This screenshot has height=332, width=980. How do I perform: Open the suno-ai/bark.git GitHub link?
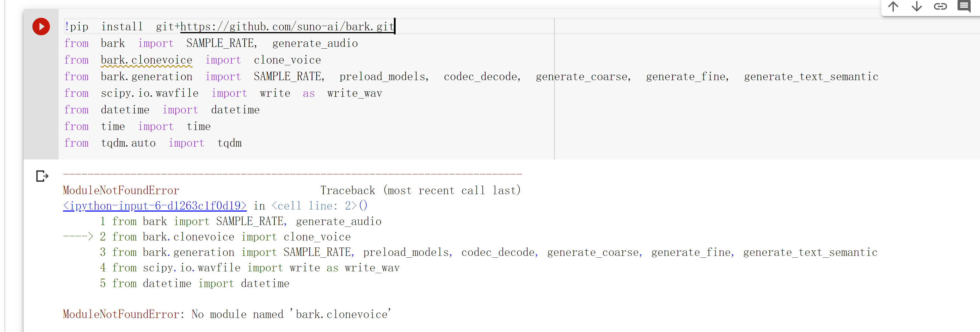pos(287,26)
